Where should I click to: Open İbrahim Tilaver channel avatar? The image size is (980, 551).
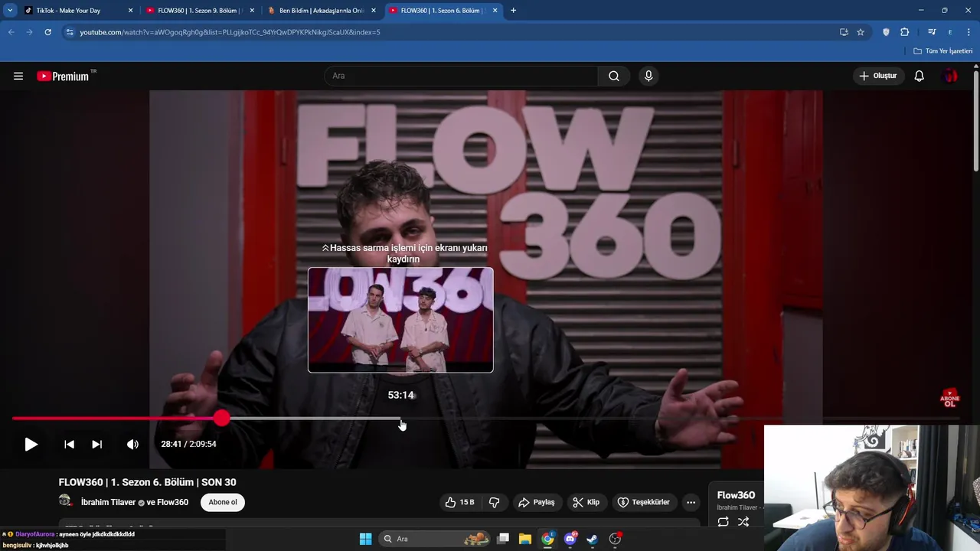[66, 501]
